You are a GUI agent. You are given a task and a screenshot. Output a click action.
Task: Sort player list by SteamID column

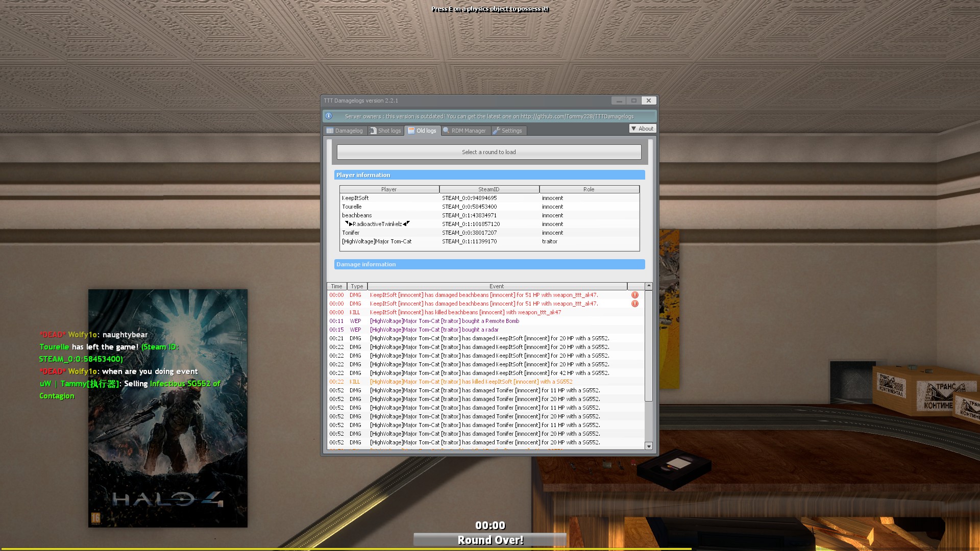click(488, 189)
